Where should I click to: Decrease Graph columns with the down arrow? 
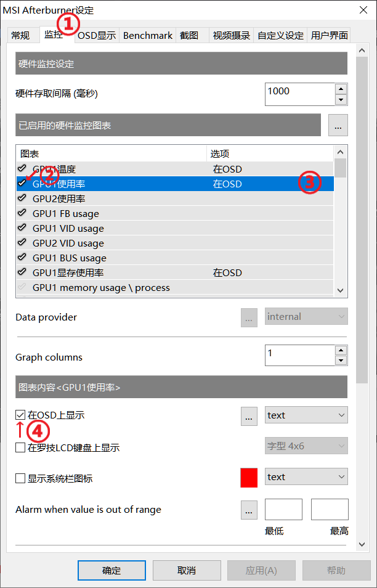click(341, 361)
